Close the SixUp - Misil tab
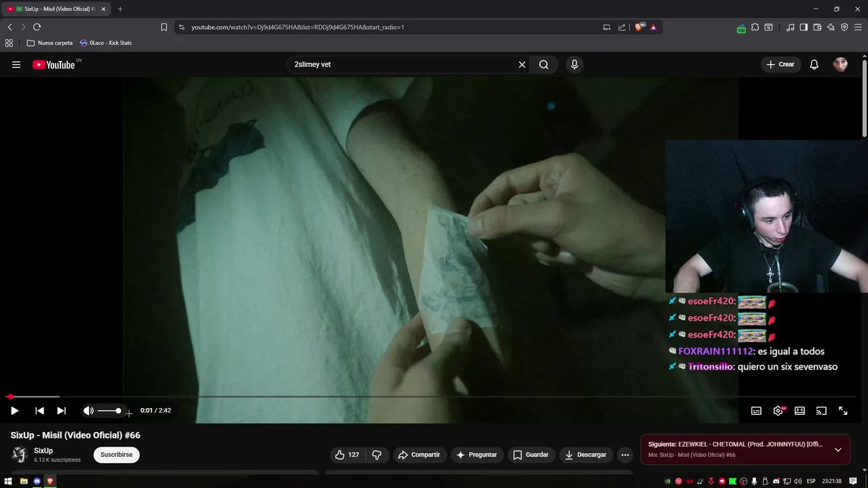 click(x=104, y=9)
